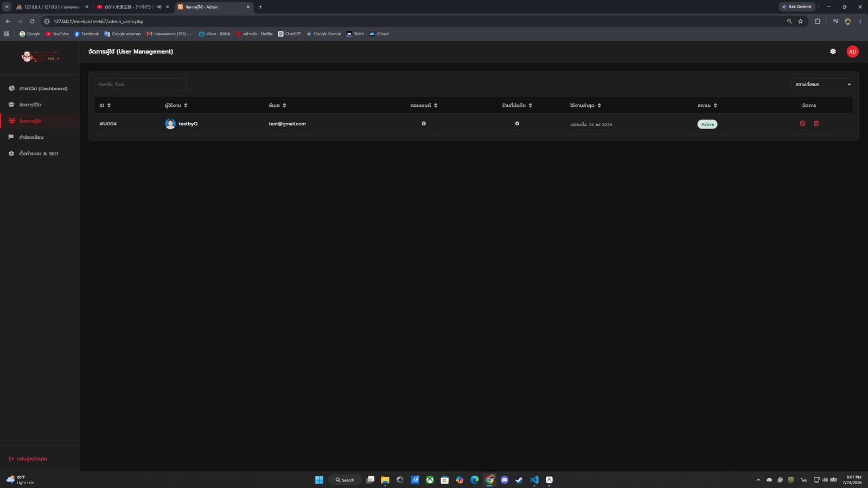Click the Active status badge
This screenshot has height=488, width=868.
(707, 124)
